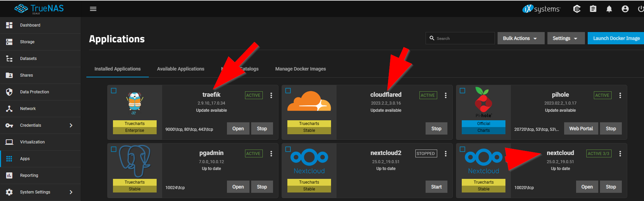Start the nextcloud2 app

point(437,187)
